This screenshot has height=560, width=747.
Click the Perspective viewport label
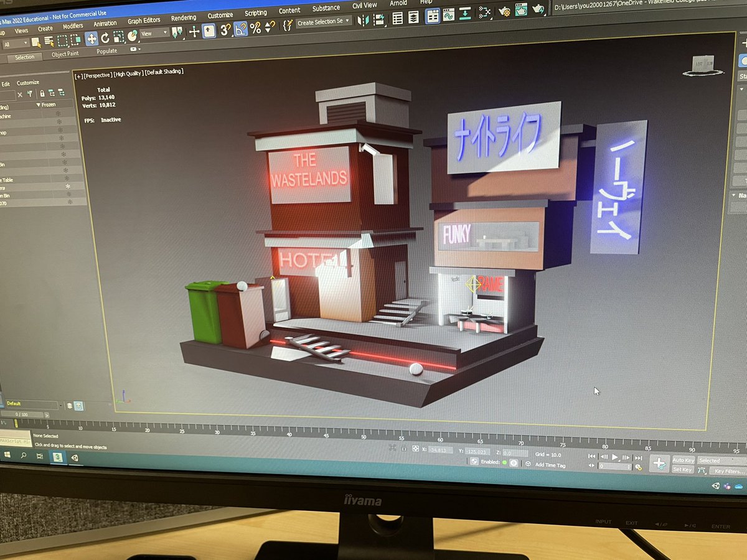(96, 72)
